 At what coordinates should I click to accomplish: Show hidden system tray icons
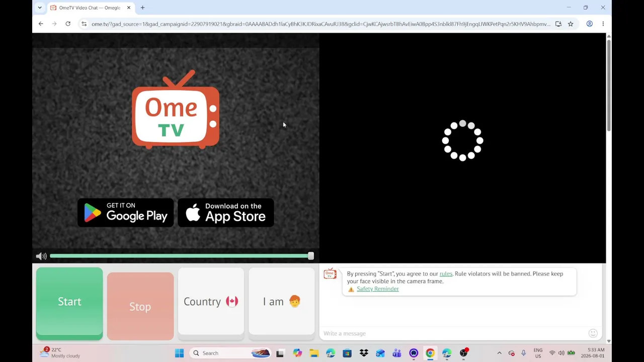pos(499,353)
